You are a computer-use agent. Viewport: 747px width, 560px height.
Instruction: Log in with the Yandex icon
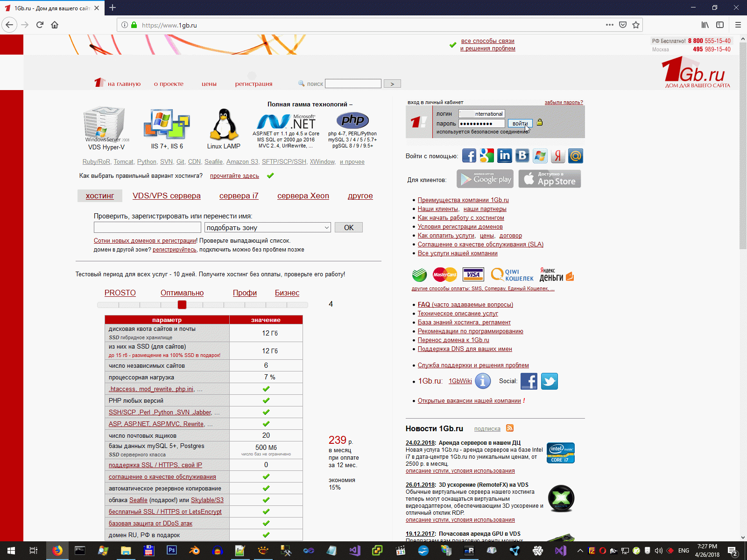(x=558, y=156)
